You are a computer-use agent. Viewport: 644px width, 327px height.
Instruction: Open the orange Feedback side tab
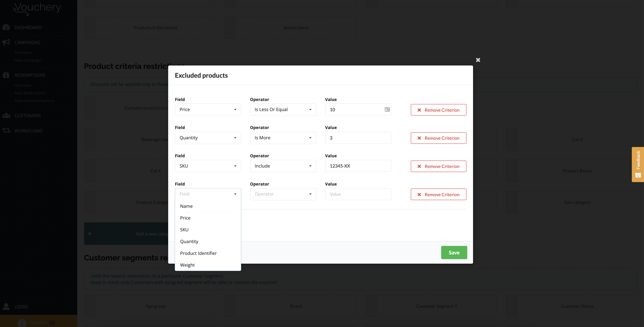(638, 164)
